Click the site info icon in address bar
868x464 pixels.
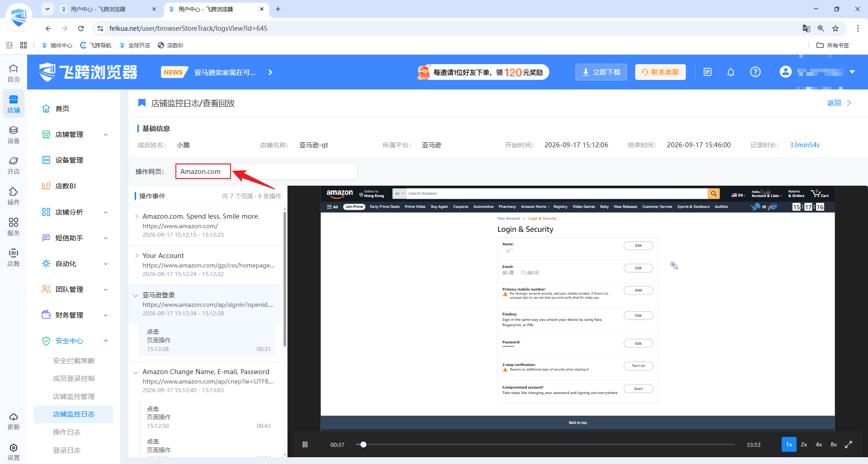[100, 28]
